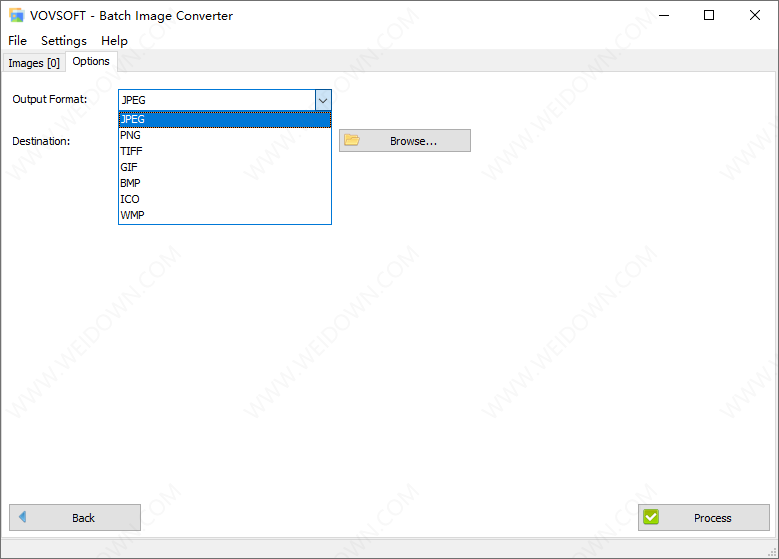
Task: Select GIF in the dropdown list
Action: click(225, 167)
